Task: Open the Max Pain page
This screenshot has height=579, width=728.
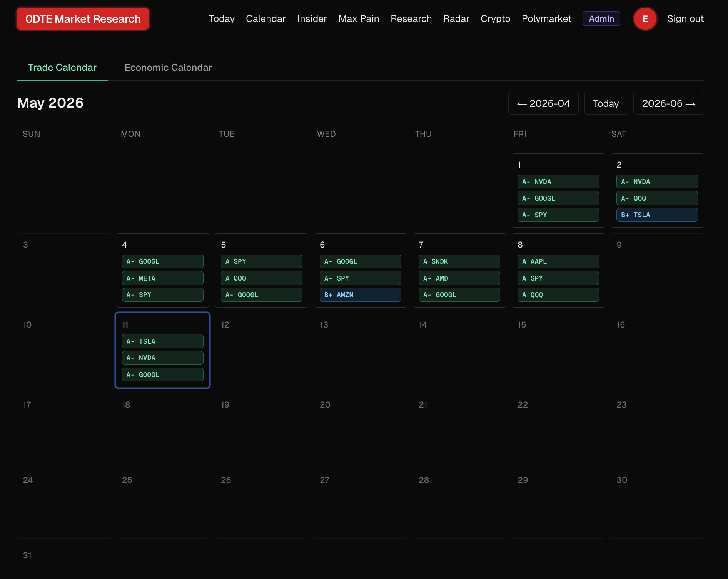Action: pos(359,19)
